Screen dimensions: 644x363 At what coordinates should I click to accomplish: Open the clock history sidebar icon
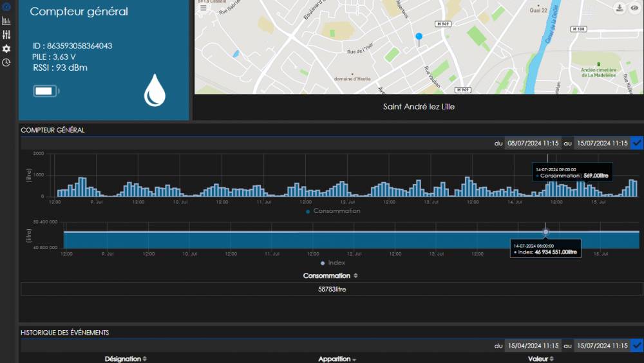(x=6, y=62)
